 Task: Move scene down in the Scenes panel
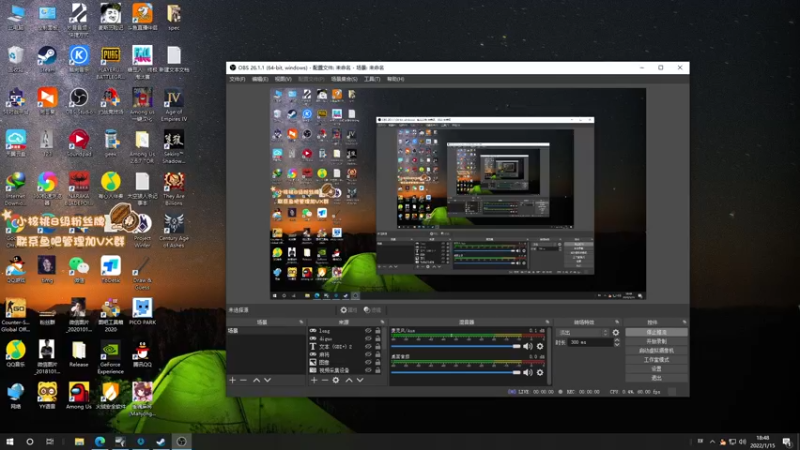tap(267, 380)
